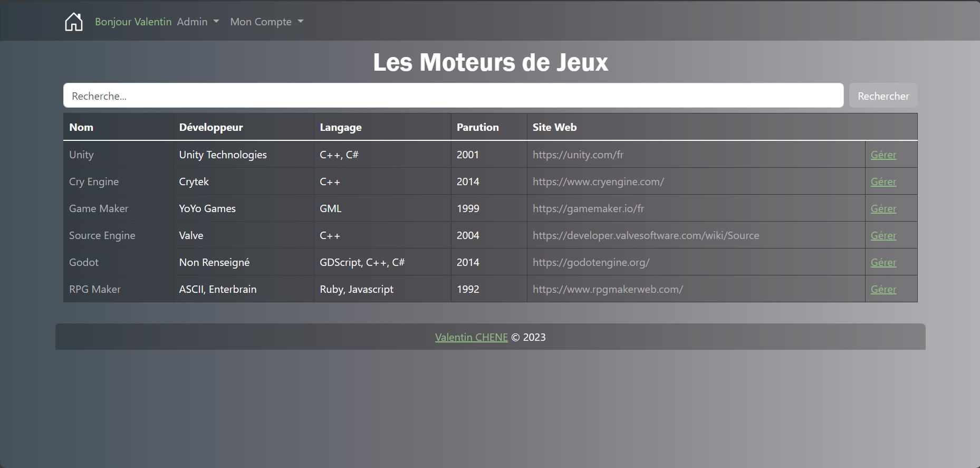Open Gérer link for Game Maker
The image size is (980, 468).
[883, 208]
